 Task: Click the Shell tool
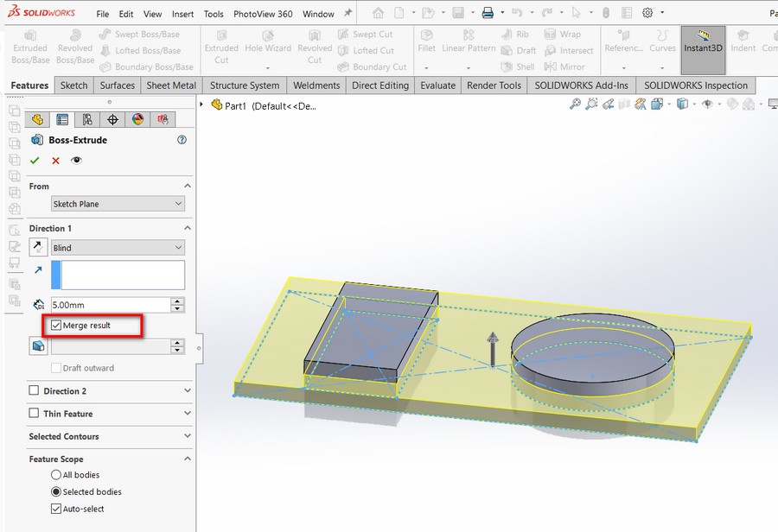tap(518, 66)
